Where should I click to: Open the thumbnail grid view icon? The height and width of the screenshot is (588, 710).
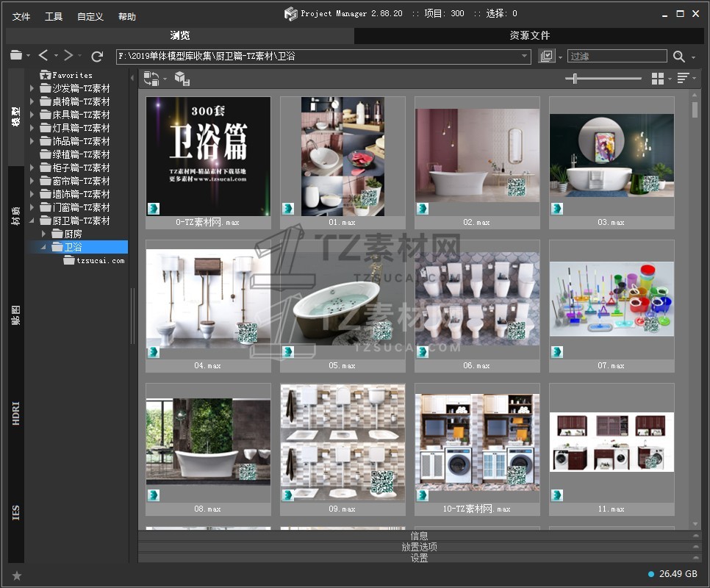click(x=658, y=79)
